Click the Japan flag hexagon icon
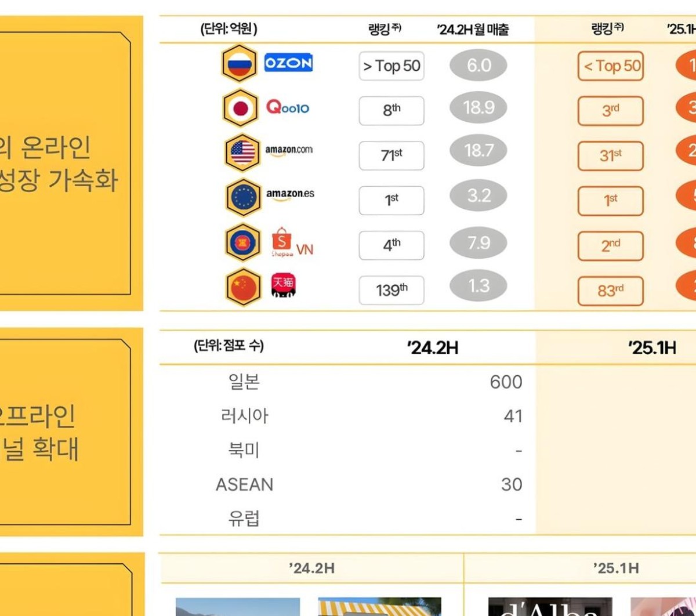 tap(241, 108)
